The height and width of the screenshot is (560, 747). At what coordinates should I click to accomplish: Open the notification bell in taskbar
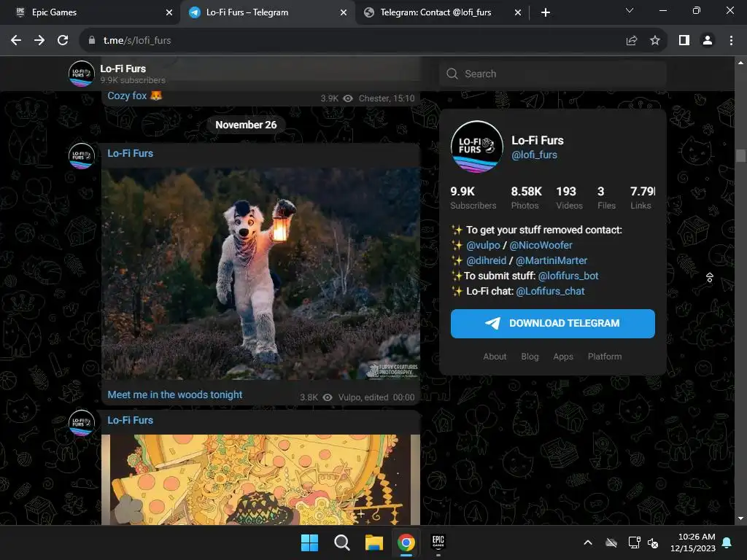pos(727,542)
